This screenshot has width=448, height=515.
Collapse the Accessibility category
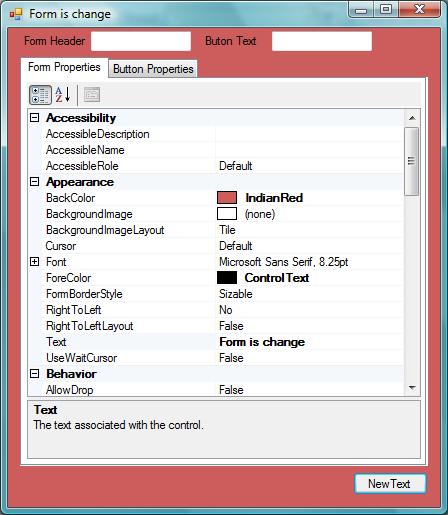coord(34,118)
